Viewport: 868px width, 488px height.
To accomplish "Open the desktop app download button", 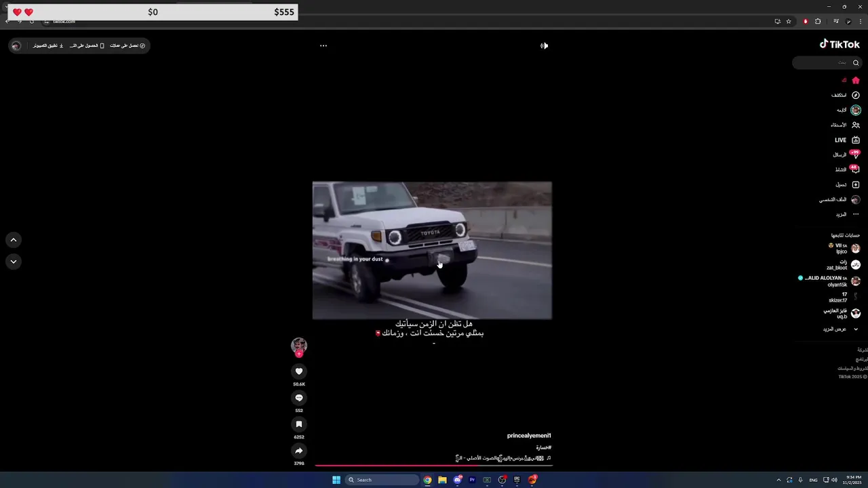I will [48, 45].
